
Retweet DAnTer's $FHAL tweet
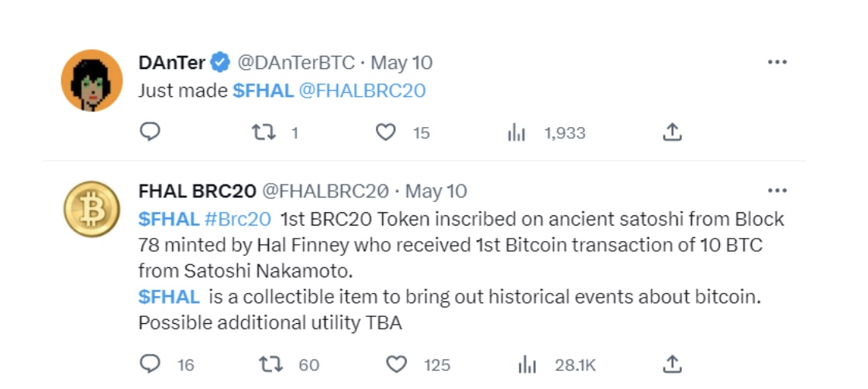click(263, 133)
